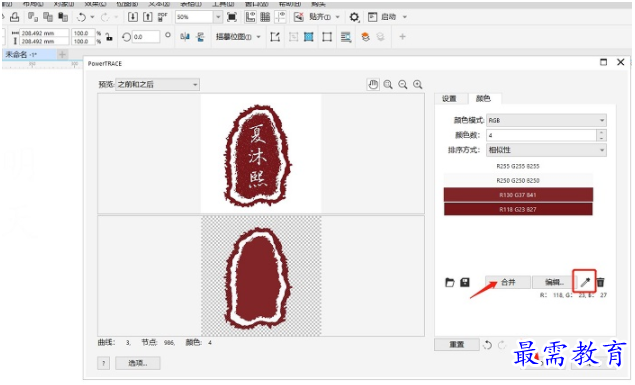The image size is (635, 385).
Task: Click the original seal preview image
Action: tap(261, 153)
